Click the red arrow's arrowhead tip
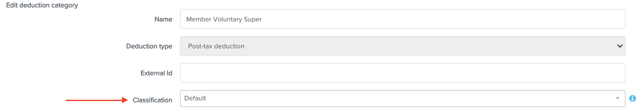This screenshot has height=112, width=644. pyautogui.click(x=127, y=100)
